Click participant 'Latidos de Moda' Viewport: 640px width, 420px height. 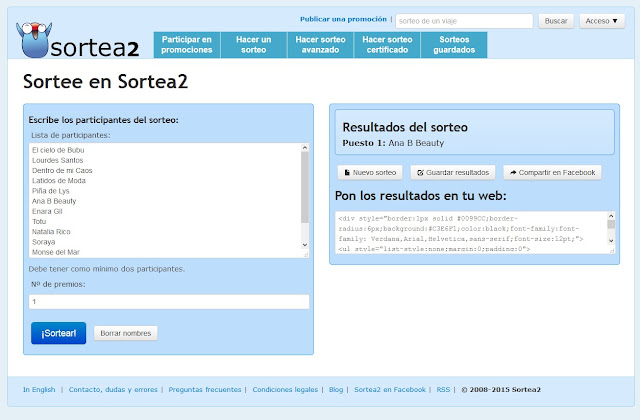[59, 181]
